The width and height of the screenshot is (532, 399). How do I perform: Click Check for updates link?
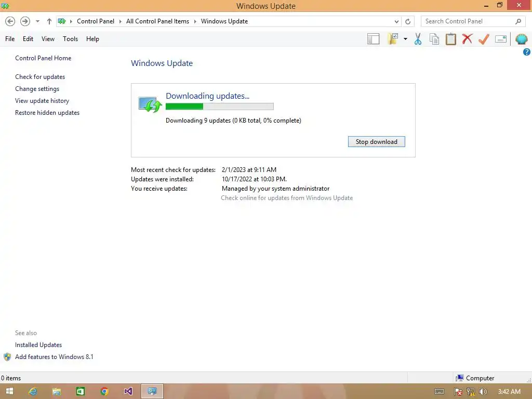pyautogui.click(x=40, y=77)
